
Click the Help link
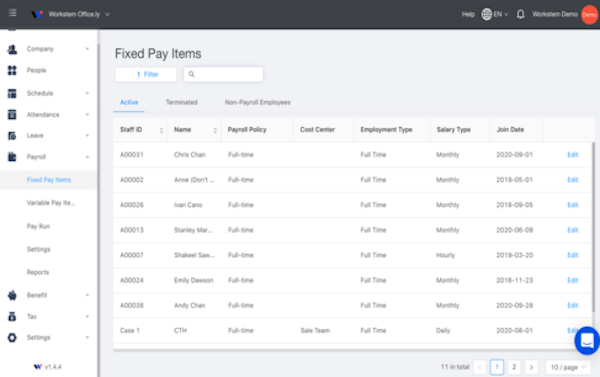[x=468, y=14]
